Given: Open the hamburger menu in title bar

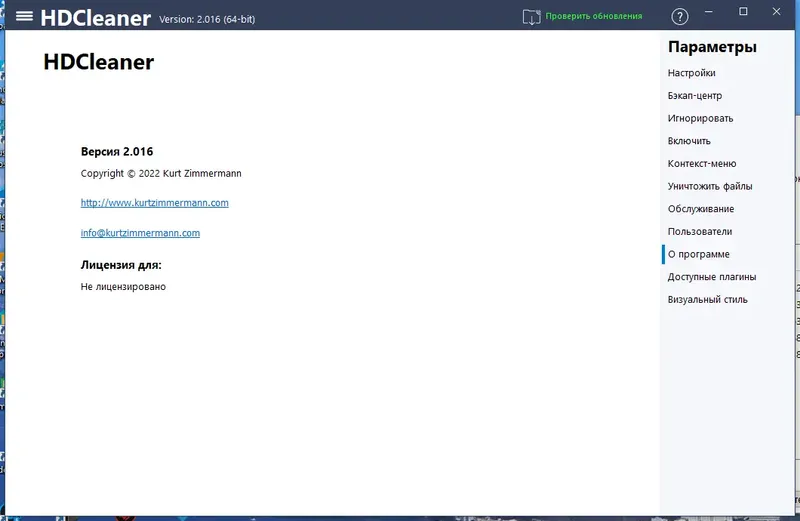Looking at the screenshot, I should [x=24, y=16].
